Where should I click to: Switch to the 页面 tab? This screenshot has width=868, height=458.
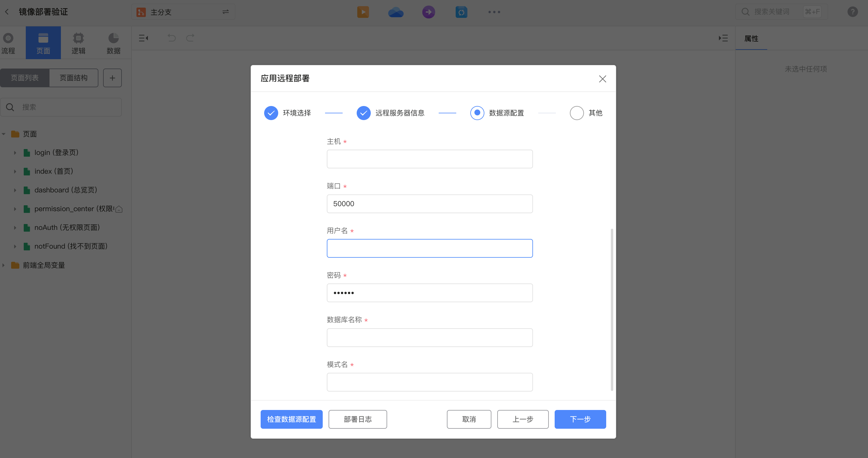pos(43,43)
